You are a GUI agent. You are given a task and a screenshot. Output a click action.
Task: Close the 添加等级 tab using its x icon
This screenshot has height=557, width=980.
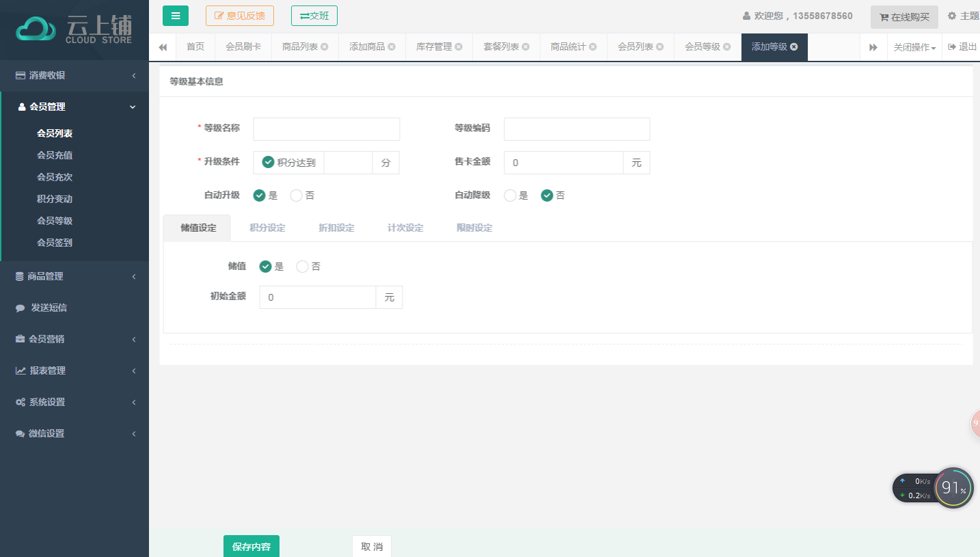coord(793,47)
